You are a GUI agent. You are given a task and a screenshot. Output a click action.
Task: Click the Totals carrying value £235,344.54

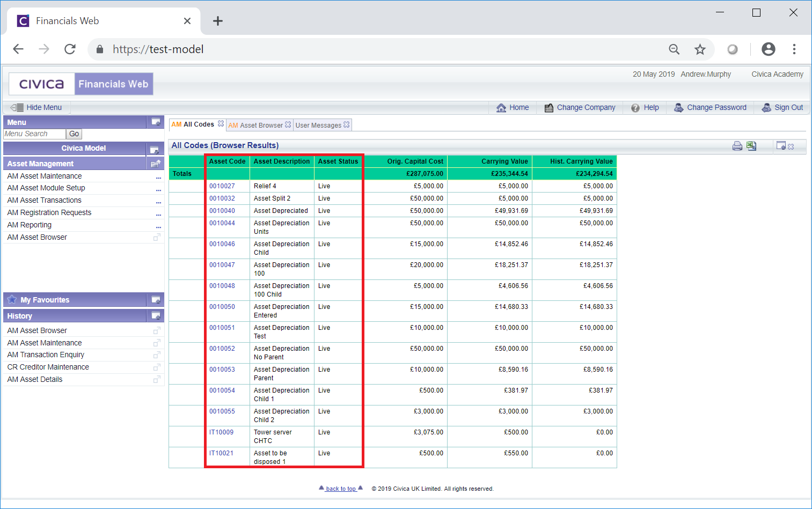tap(509, 174)
